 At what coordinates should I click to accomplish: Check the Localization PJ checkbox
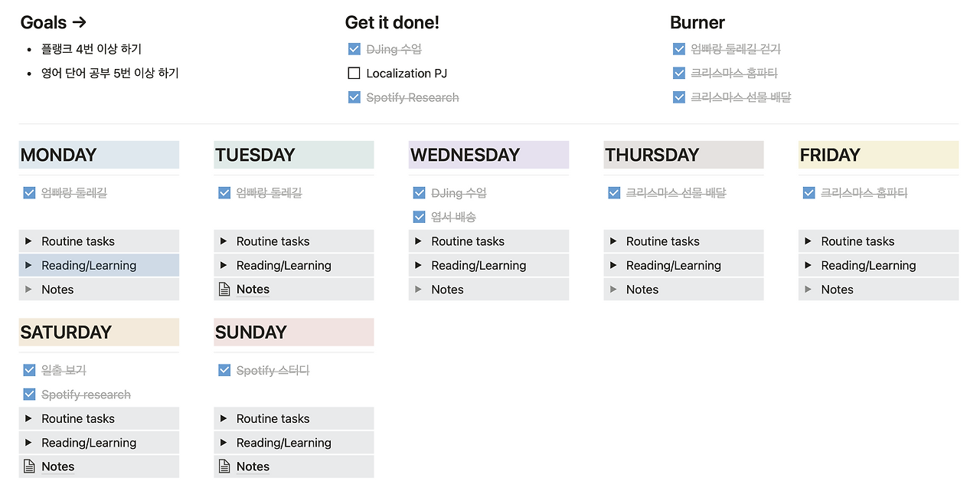coord(354,74)
